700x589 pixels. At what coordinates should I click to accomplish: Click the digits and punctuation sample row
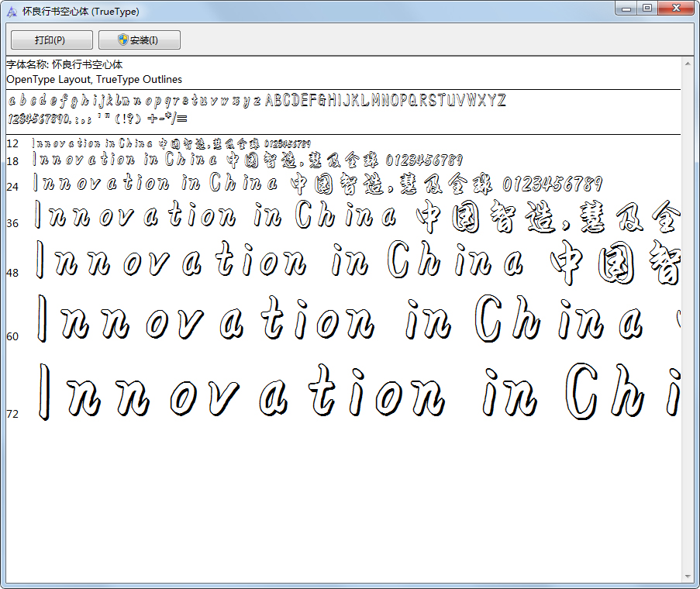[98, 119]
